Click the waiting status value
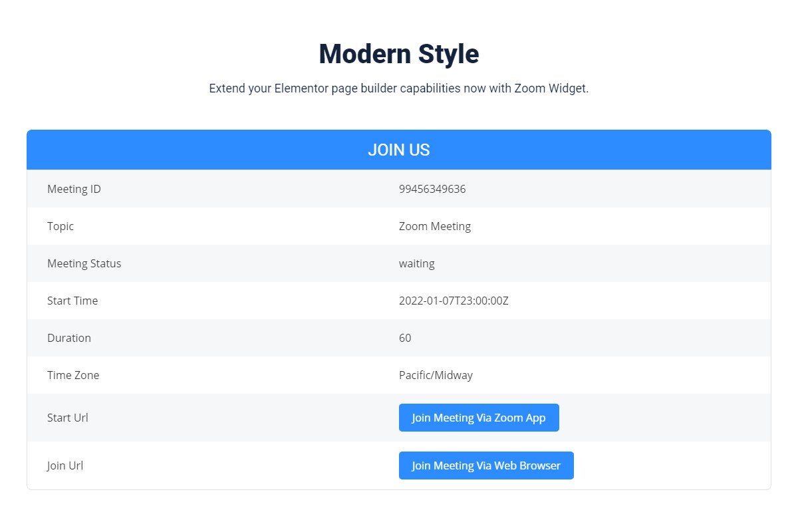This screenshot has height=532, width=798. [417, 263]
